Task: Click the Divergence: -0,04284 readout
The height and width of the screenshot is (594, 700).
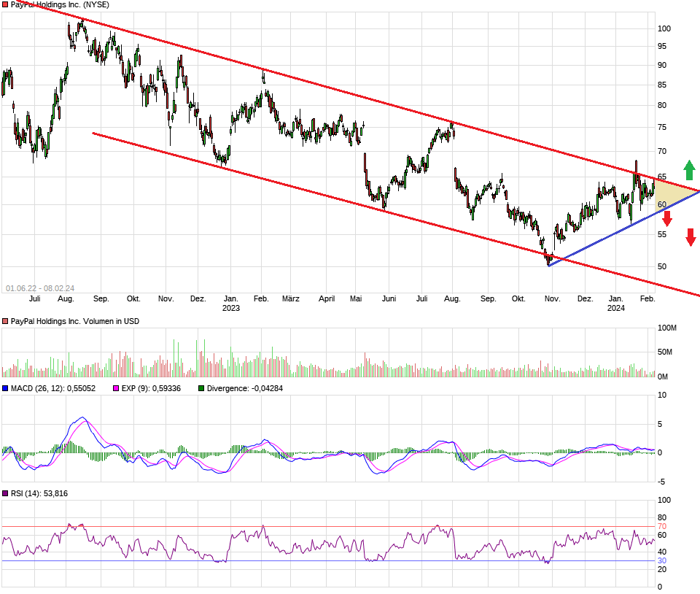Action: coord(245,388)
